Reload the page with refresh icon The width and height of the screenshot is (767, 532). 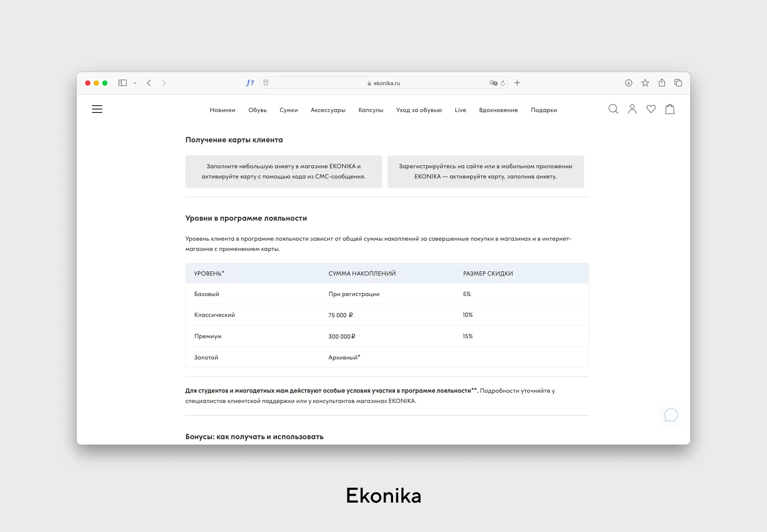[x=502, y=83]
